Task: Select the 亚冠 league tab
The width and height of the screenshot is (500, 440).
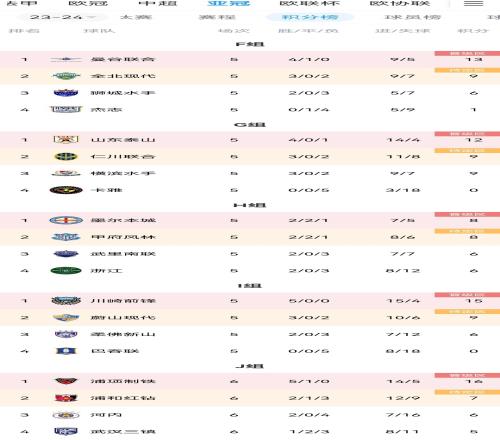Action: pyautogui.click(x=228, y=3)
